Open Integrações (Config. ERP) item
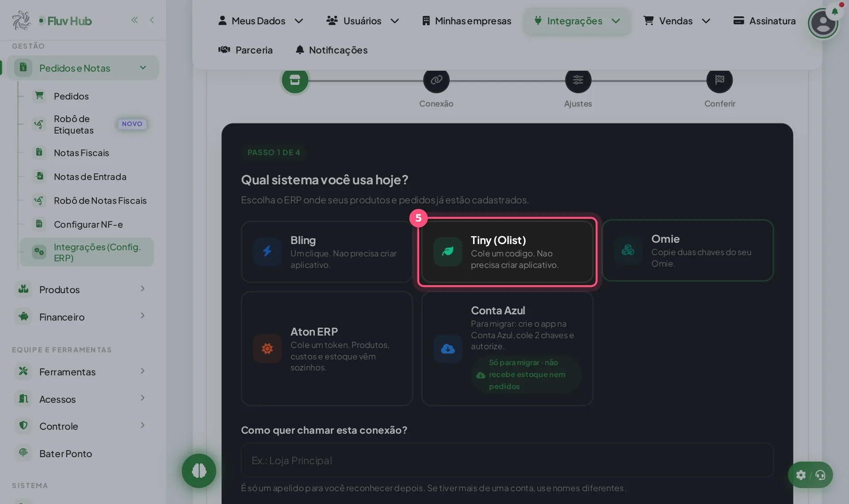849x504 pixels. (x=87, y=252)
